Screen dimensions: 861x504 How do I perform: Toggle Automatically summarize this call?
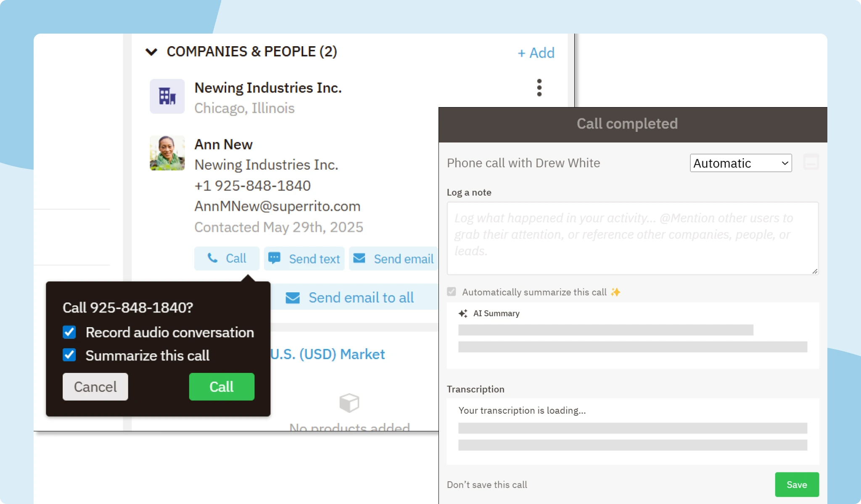click(452, 291)
